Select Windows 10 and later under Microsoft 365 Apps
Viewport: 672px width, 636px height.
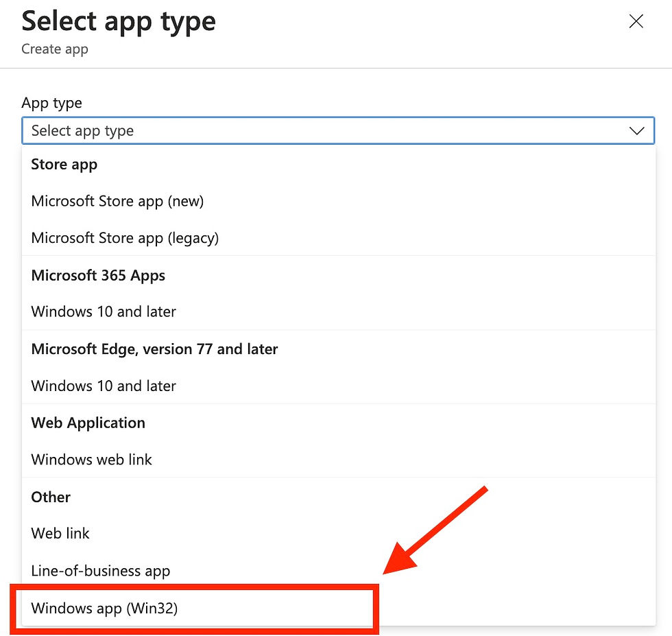103,311
